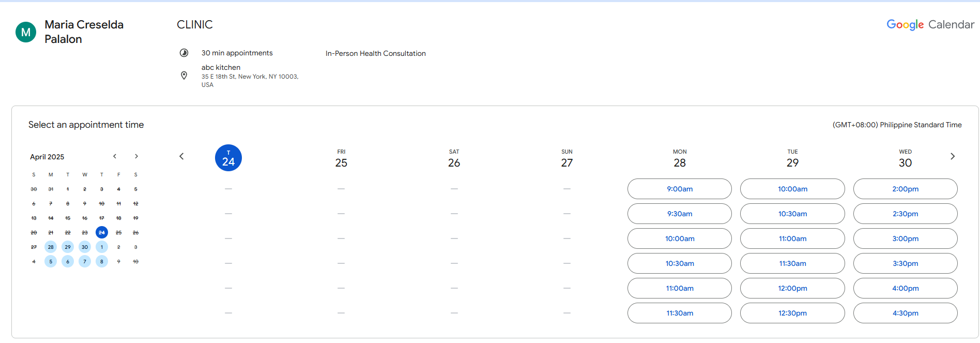Viewport: 980px width, 343px height.
Task: Choose the 2:00pm slot on Wednesday 30
Action: pos(905,189)
